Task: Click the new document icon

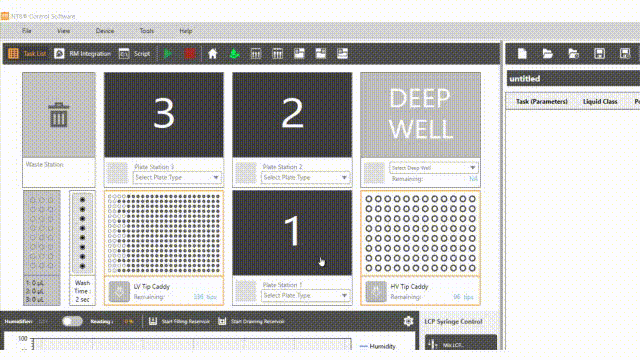Action: [x=522, y=54]
